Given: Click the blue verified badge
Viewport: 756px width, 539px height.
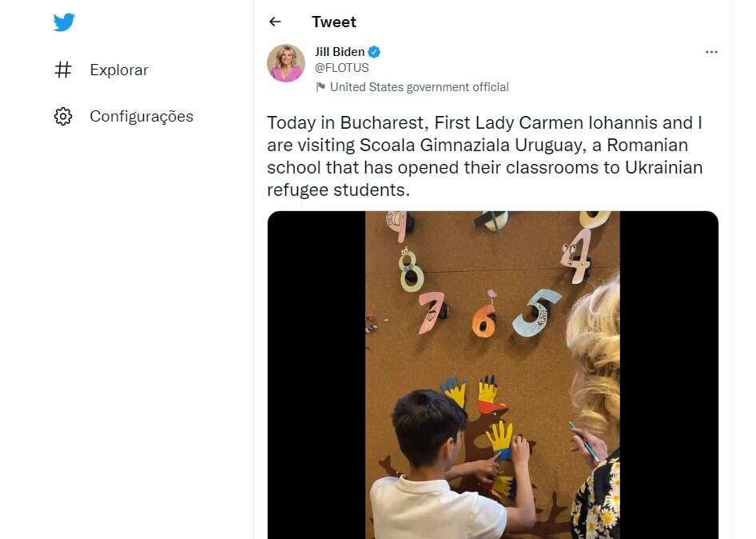Looking at the screenshot, I should coord(374,52).
